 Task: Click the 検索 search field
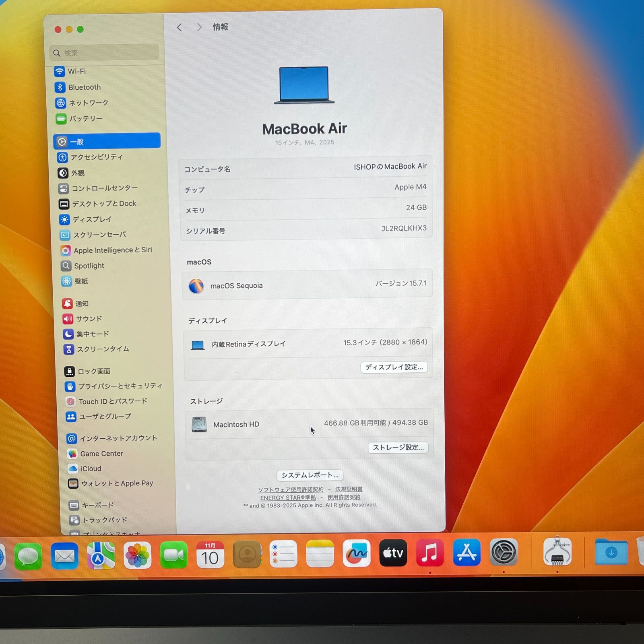coord(105,52)
